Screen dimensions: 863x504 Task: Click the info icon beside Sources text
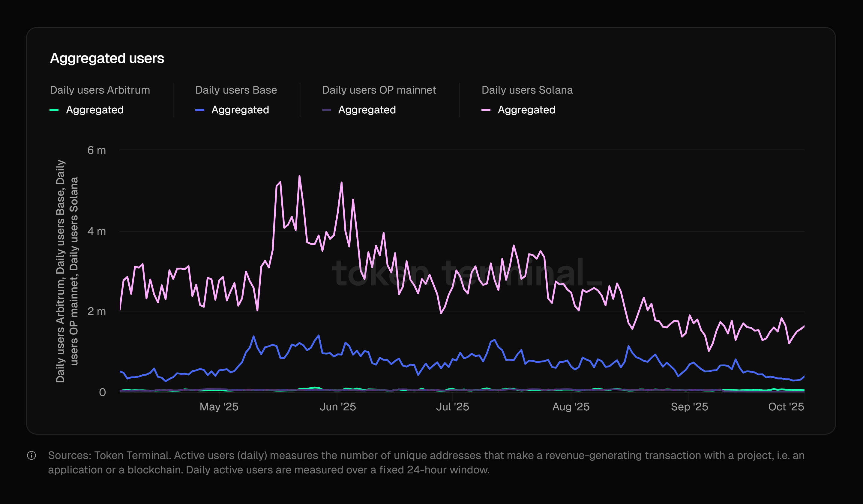point(31,455)
